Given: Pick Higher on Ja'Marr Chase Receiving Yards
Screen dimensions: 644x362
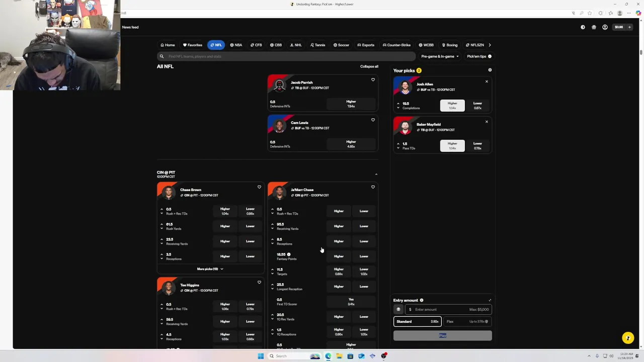Looking at the screenshot, I should [339, 226].
